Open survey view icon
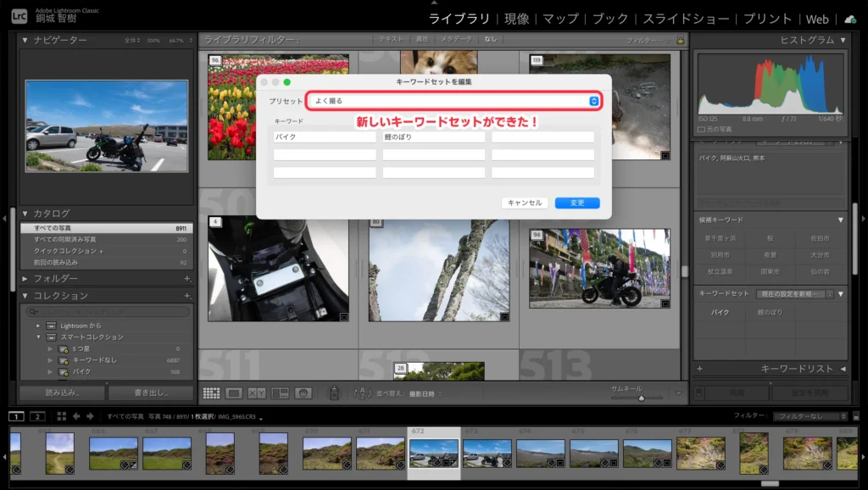This screenshot has width=868, height=490. [280, 393]
